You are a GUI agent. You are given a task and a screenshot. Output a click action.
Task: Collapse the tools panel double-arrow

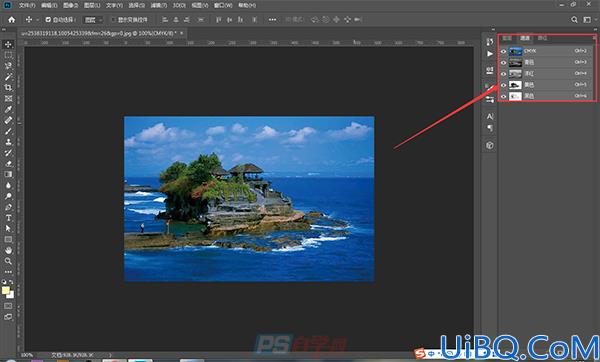[4, 29]
